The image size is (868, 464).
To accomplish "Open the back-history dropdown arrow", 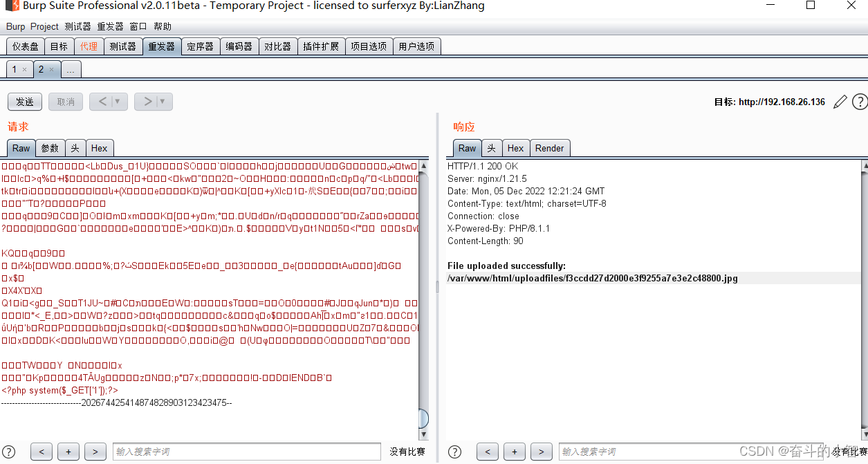I will [x=118, y=102].
